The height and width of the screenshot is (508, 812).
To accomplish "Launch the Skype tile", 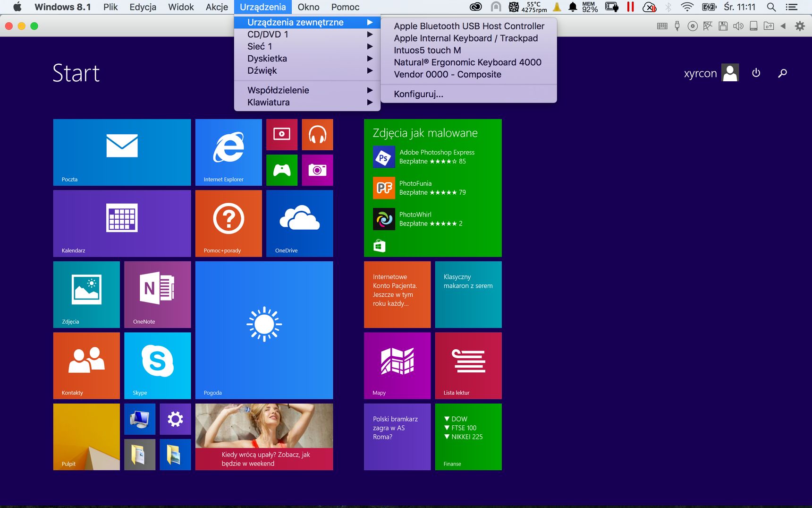I will [158, 366].
